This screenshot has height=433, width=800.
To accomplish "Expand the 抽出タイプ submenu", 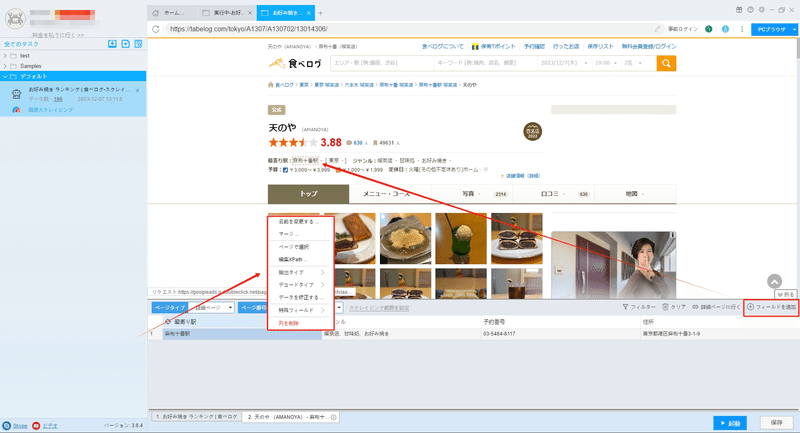I will point(301,272).
